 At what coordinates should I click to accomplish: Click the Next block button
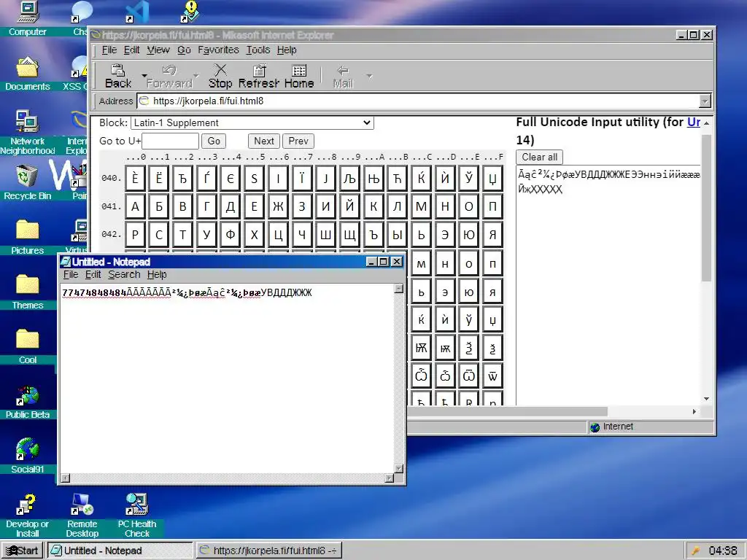tap(264, 141)
